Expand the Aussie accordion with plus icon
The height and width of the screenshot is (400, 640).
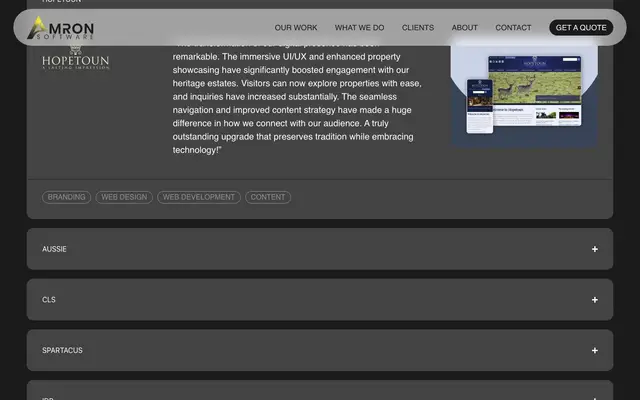point(595,249)
